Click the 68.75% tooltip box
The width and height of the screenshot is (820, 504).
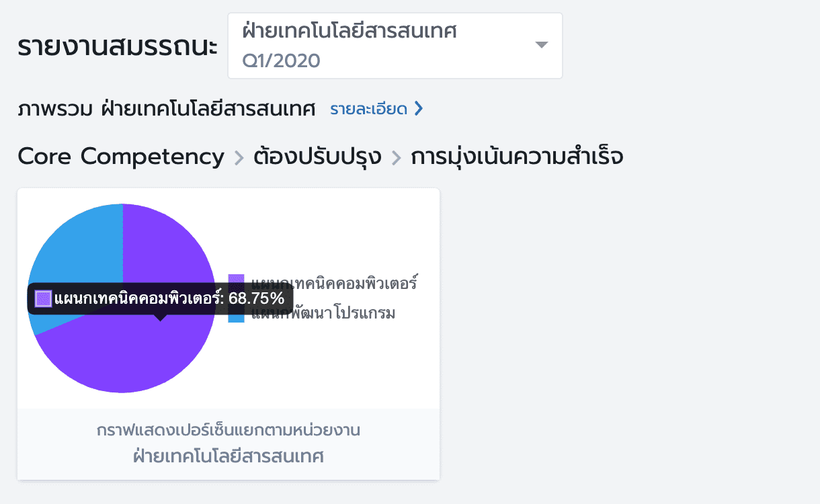160,298
